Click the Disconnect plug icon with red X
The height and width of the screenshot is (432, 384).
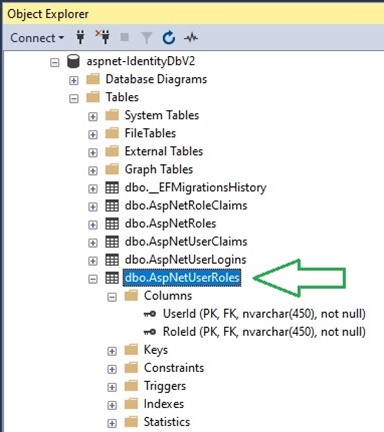click(x=103, y=37)
